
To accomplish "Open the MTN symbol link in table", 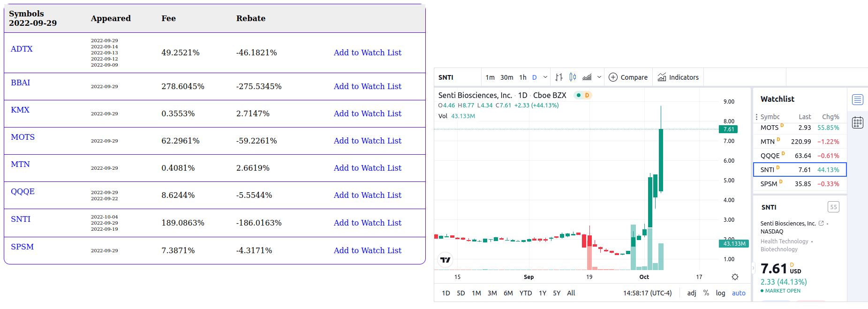I will click(20, 164).
